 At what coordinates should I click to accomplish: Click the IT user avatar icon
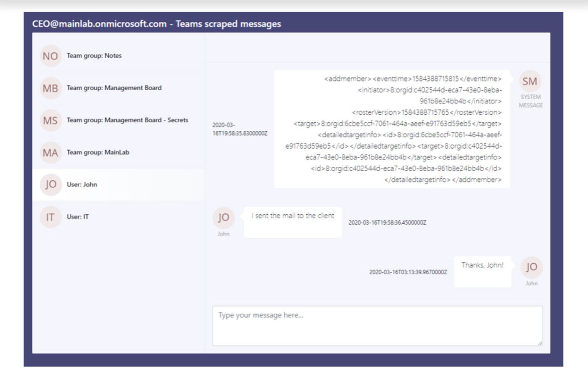tap(50, 217)
